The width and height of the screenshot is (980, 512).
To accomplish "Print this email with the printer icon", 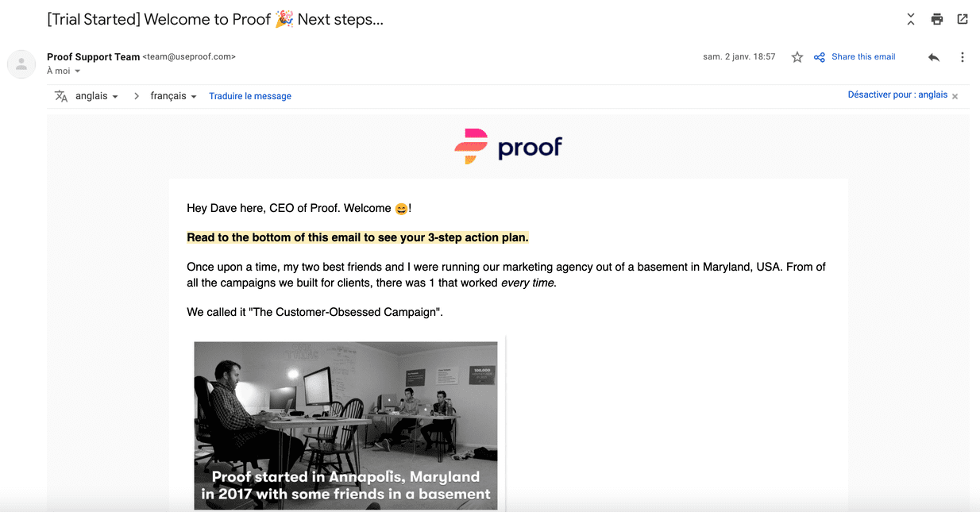I will click(x=937, y=20).
